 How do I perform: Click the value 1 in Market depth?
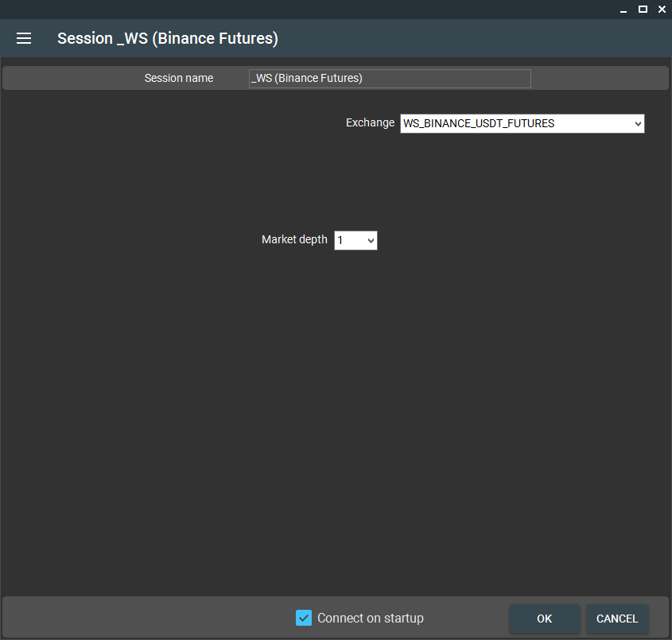341,240
